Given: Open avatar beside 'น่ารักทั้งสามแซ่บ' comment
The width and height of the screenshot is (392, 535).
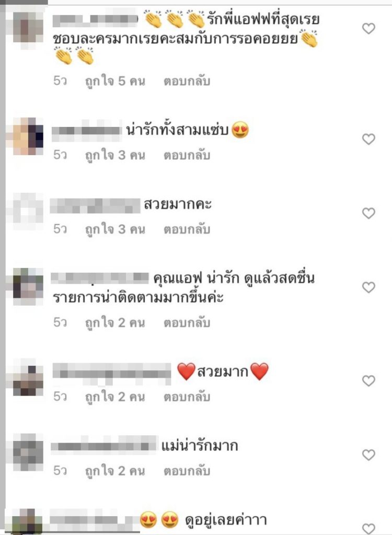Looking at the screenshot, I should 28,136.
